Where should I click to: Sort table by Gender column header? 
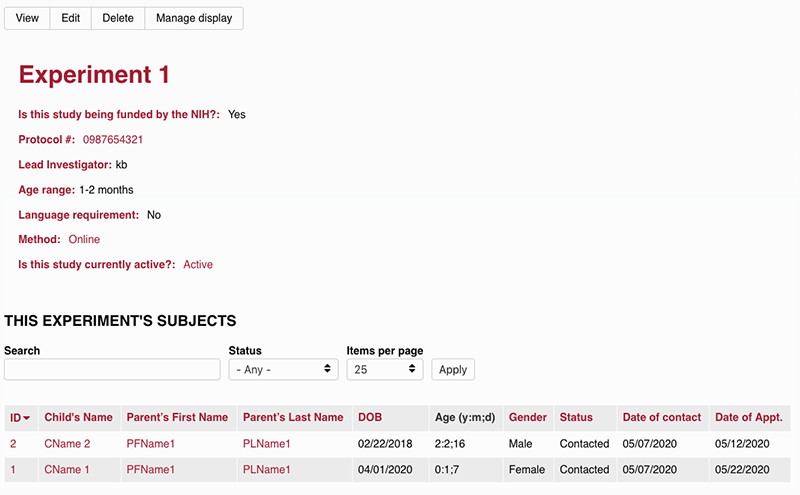[x=527, y=417]
